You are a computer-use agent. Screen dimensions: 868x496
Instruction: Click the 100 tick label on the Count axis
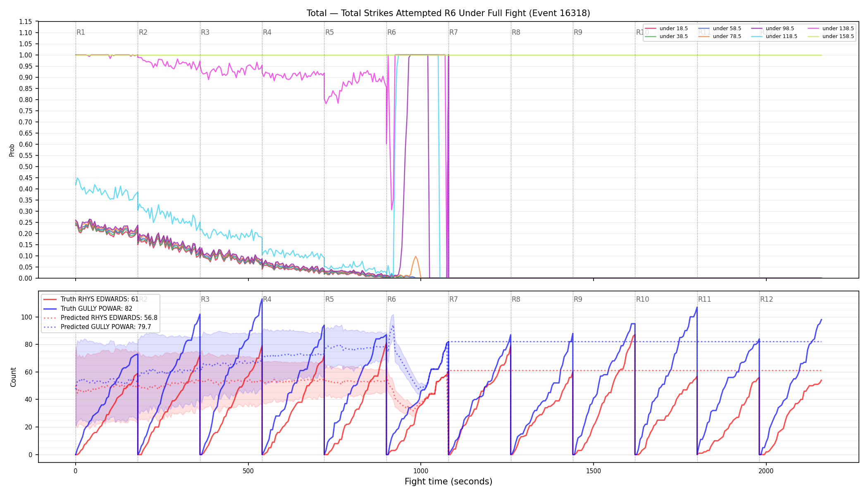[x=27, y=317]
